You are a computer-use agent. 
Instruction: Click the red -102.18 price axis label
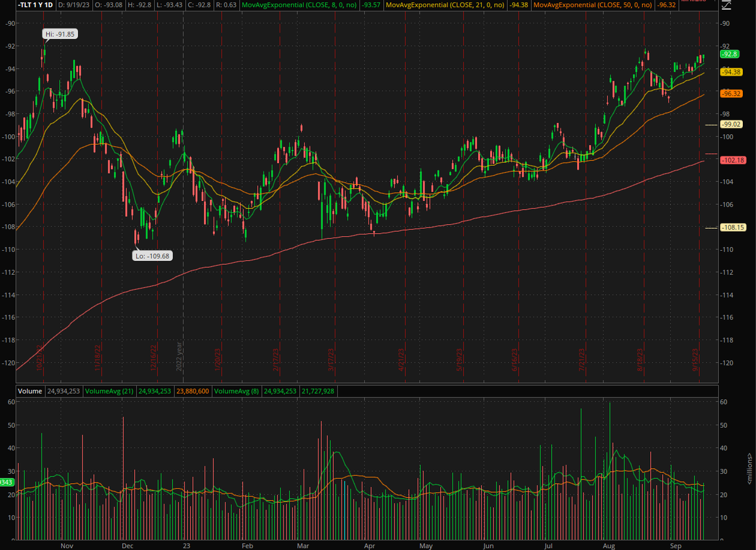(733, 161)
